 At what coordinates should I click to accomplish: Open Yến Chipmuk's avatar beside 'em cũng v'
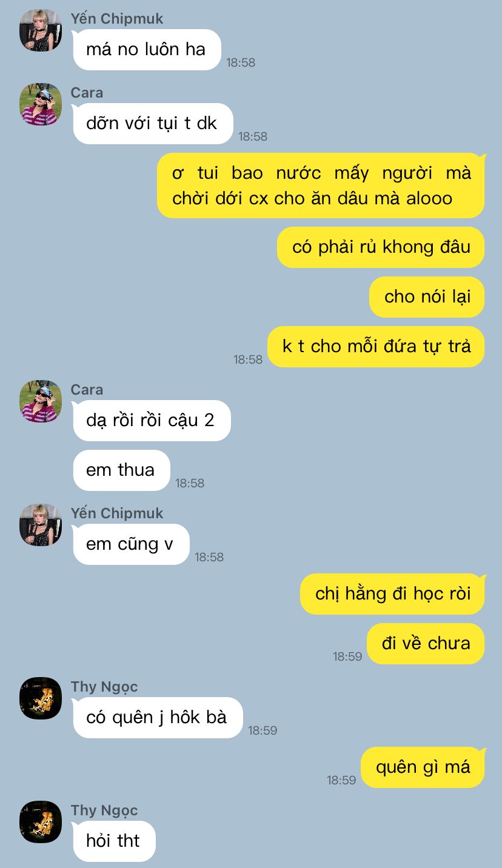(x=41, y=525)
